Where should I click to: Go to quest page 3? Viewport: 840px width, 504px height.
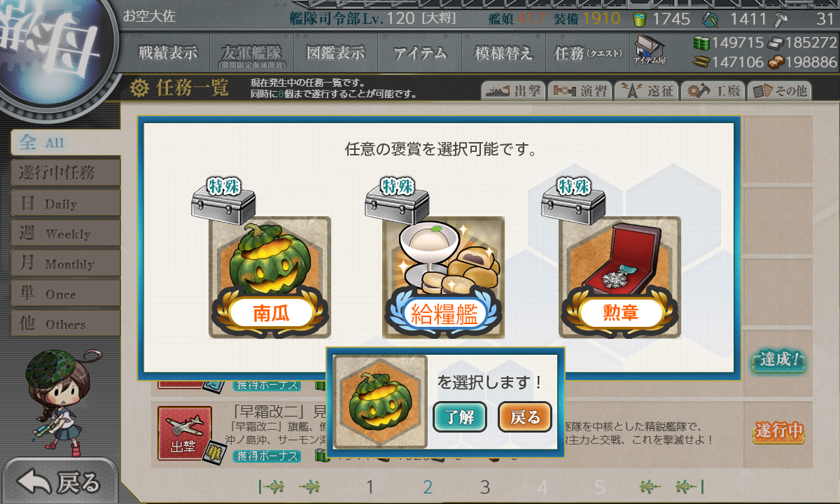coord(485,487)
